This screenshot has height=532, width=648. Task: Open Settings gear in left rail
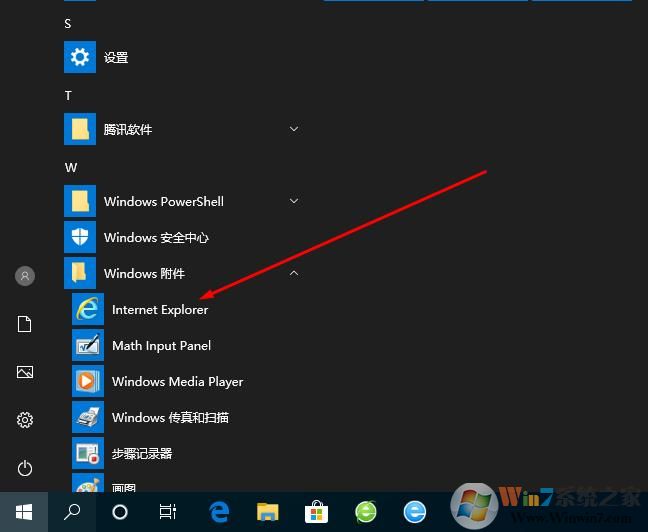[x=25, y=420]
